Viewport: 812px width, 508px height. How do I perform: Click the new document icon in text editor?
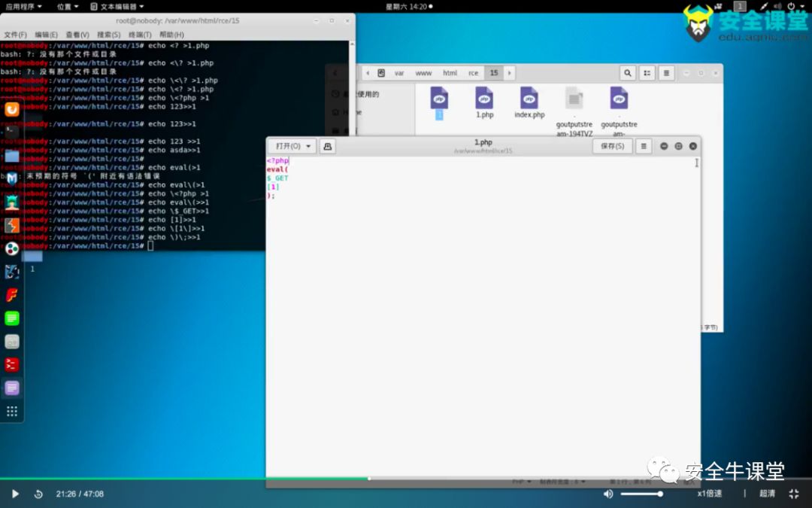pyautogui.click(x=327, y=146)
